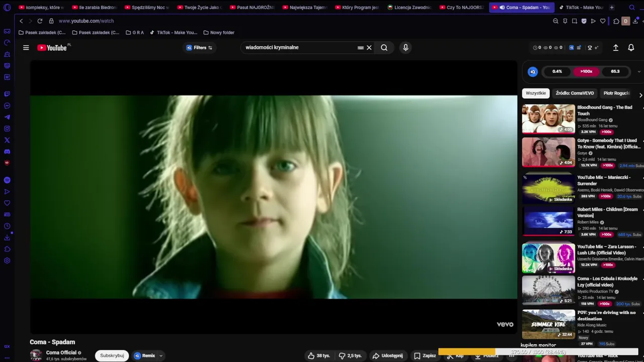Toggle the ad blocker shield icon

tap(584, 21)
